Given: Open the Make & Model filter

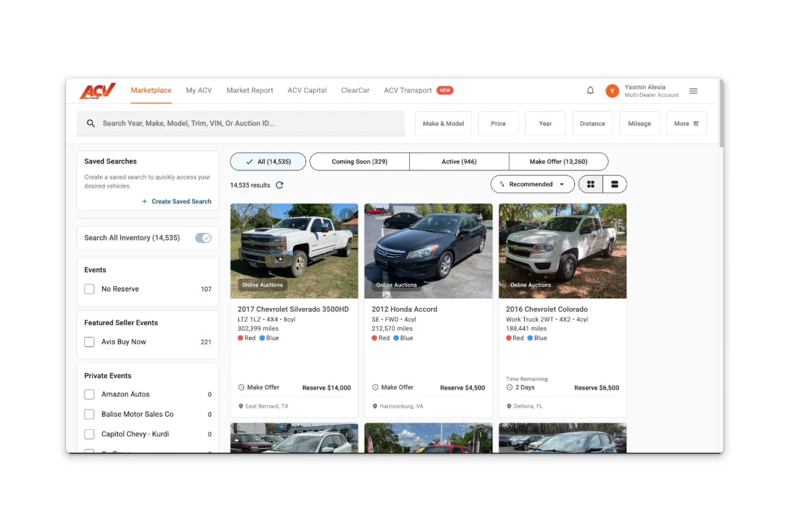Looking at the screenshot, I should pyautogui.click(x=444, y=124).
